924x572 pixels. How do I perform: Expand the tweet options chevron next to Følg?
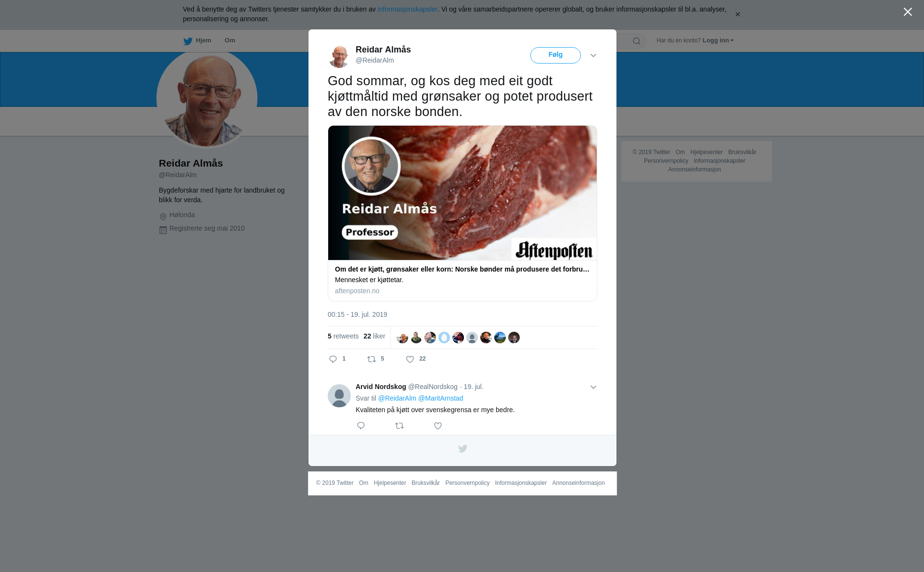click(x=593, y=55)
